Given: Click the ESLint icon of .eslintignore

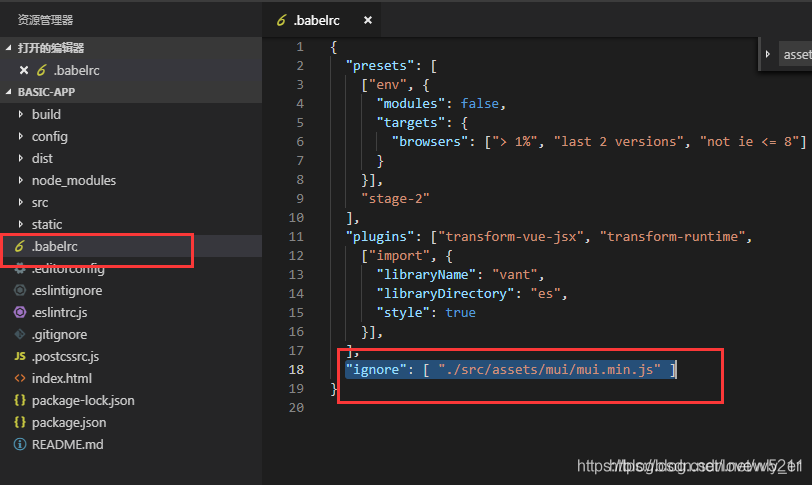Looking at the screenshot, I should click(20, 290).
